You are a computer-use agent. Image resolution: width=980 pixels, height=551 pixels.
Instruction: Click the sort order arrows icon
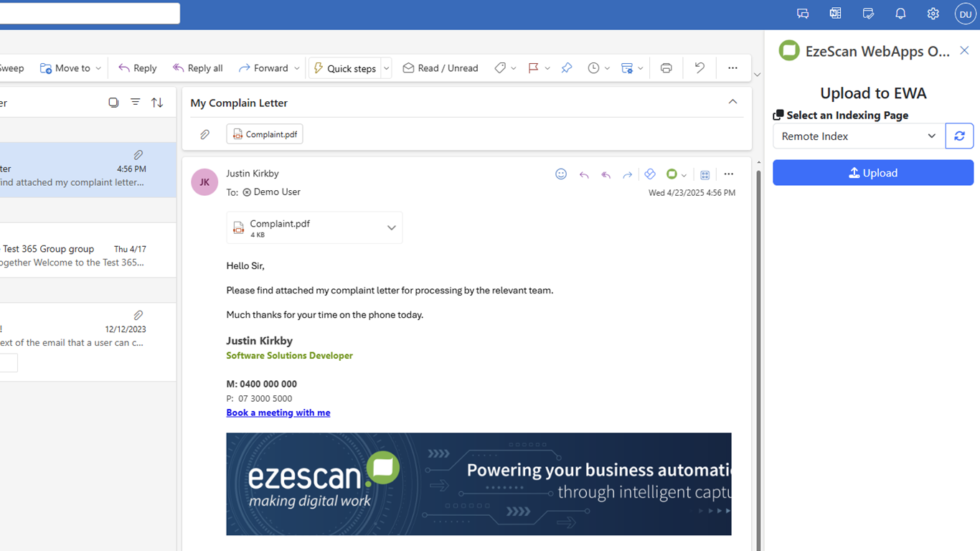pos(157,103)
